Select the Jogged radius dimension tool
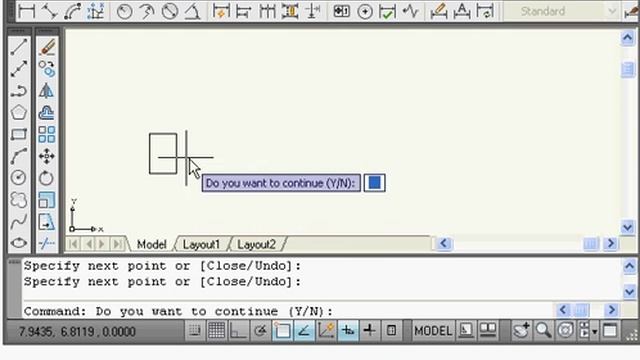Viewport: 640px width, 360px height. [147, 11]
